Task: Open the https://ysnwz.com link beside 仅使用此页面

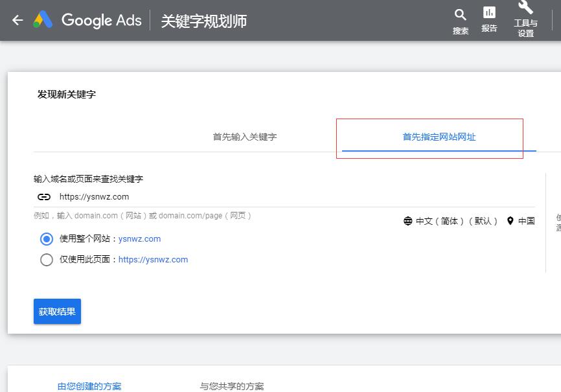Action: [154, 260]
